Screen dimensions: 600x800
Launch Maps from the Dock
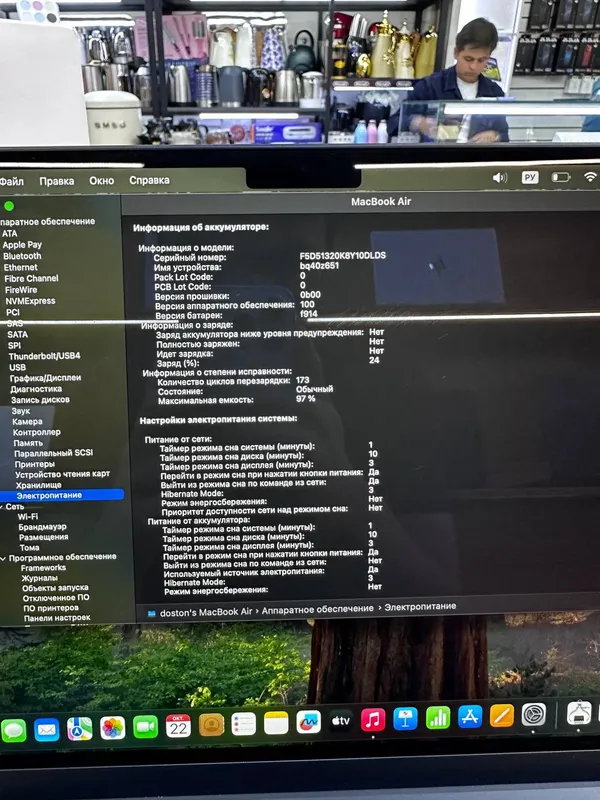[80, 729]
